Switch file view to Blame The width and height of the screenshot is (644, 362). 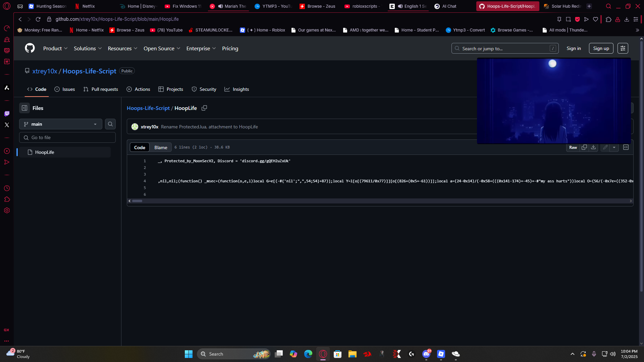[x=161, y=147]
